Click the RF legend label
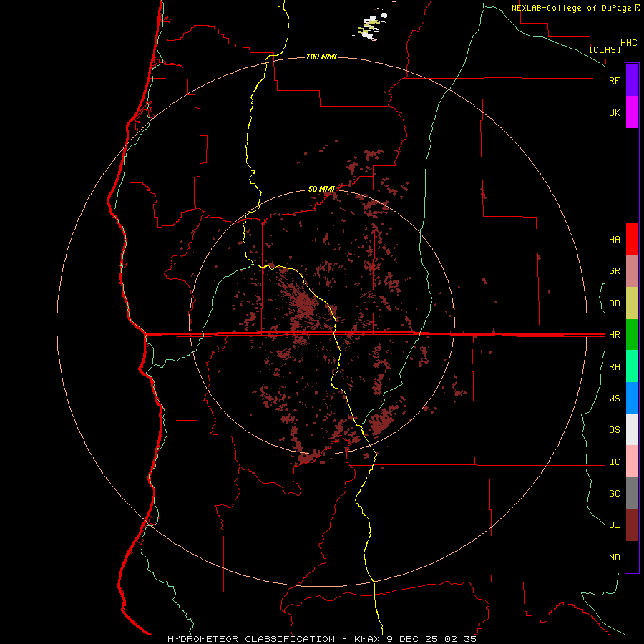 coord(614,80)
